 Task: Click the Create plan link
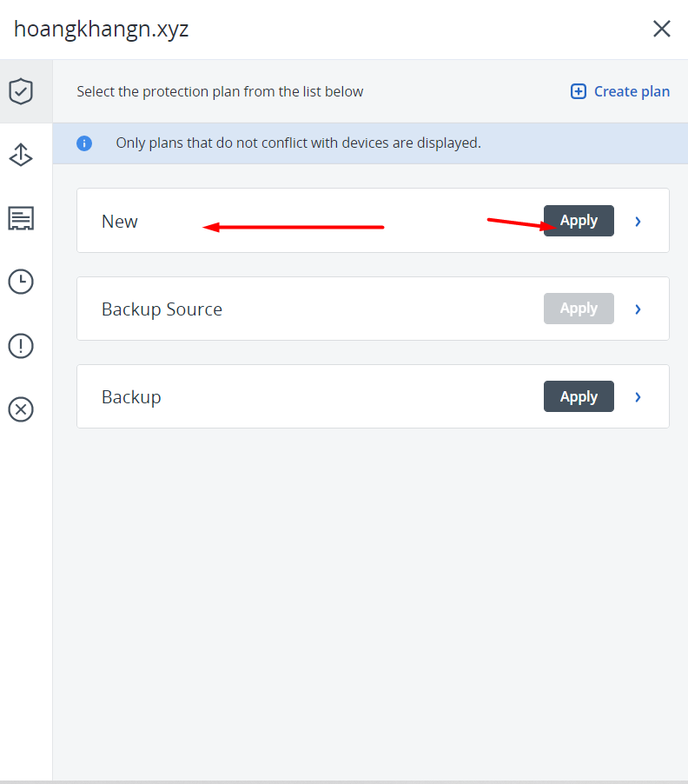point(632,91)
